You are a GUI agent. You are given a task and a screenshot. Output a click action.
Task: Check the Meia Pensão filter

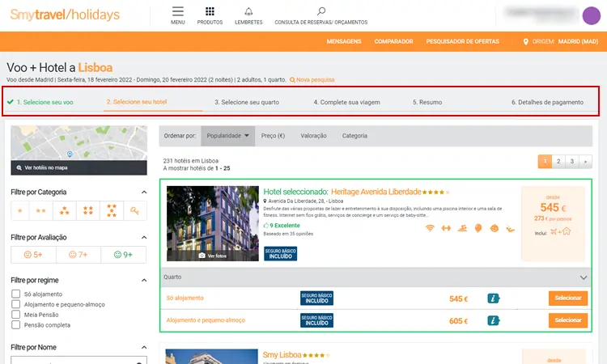click(x=16, y=314)
